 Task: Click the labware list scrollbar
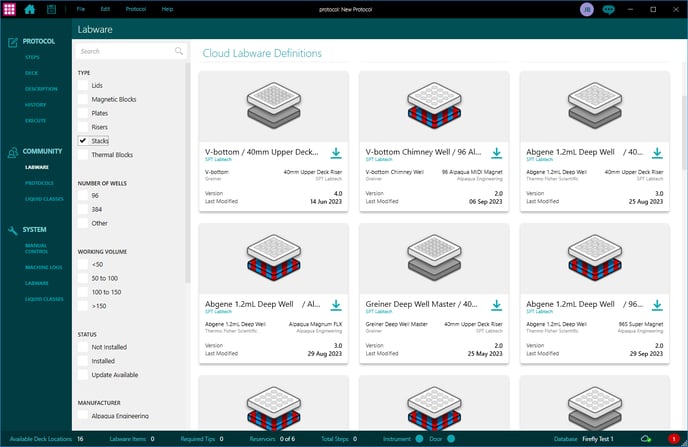click(685, 132)
